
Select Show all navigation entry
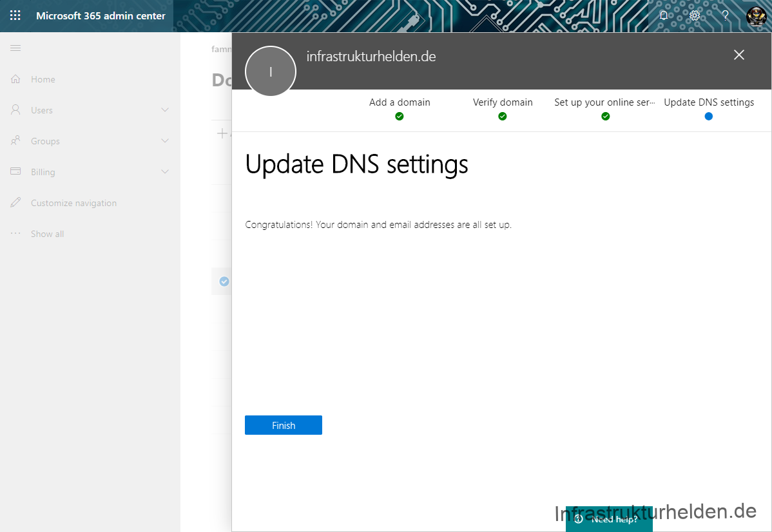pos(47,234)
